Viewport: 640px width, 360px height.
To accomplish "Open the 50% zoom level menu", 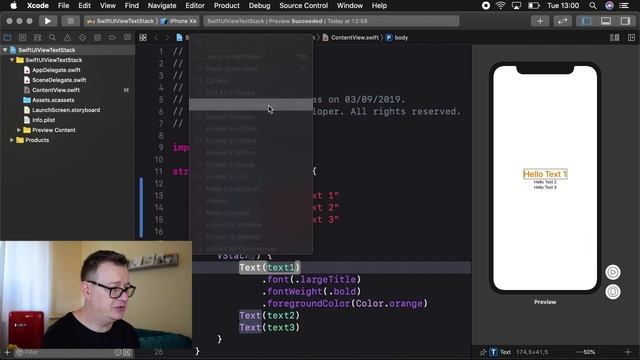I will click(589, 352).
